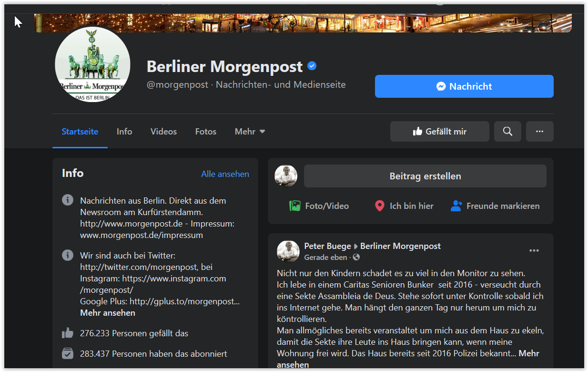Click 'Nachrichten- und Medienseite' category text

pyautogui.click(x=281, y=85)
